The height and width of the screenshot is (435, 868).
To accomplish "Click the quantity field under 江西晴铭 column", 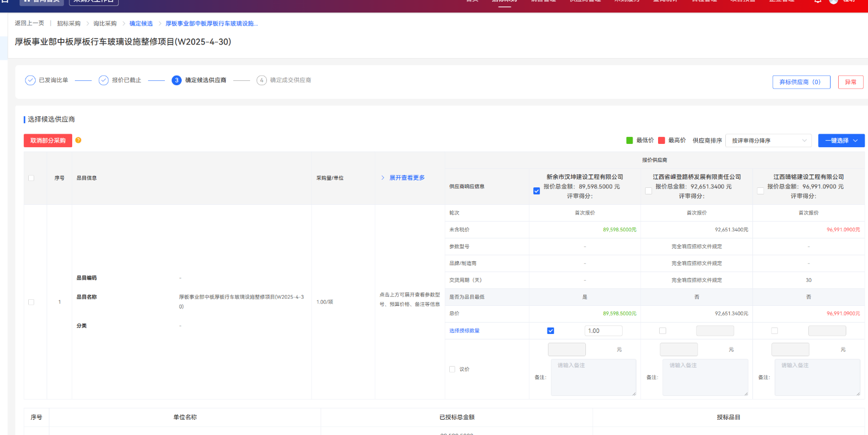I will pos(827,331).
